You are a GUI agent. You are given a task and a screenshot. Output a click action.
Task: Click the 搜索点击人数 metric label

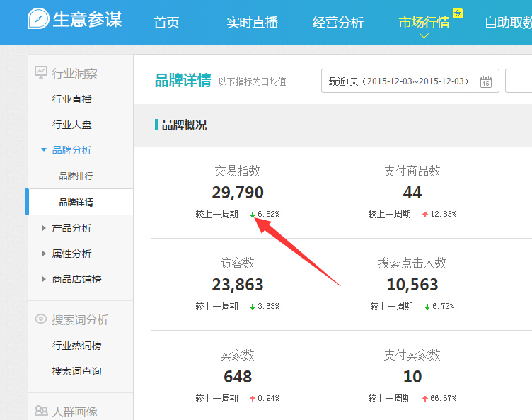point(412,263)
